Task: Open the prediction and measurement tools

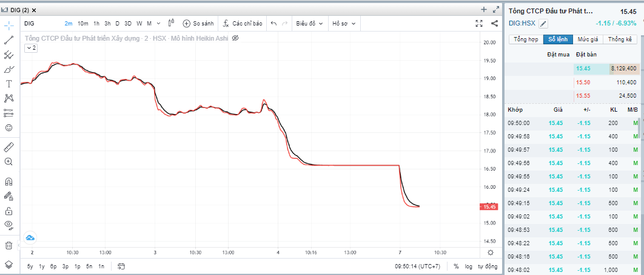Action: 9,113
